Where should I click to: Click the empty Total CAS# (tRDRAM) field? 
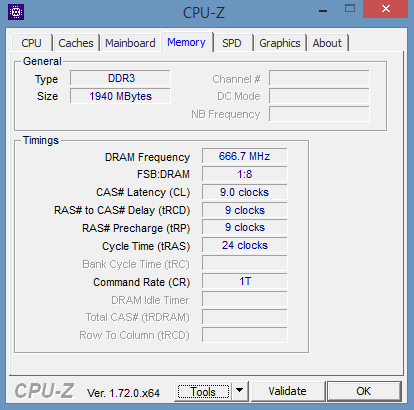(x=245, y=317)
